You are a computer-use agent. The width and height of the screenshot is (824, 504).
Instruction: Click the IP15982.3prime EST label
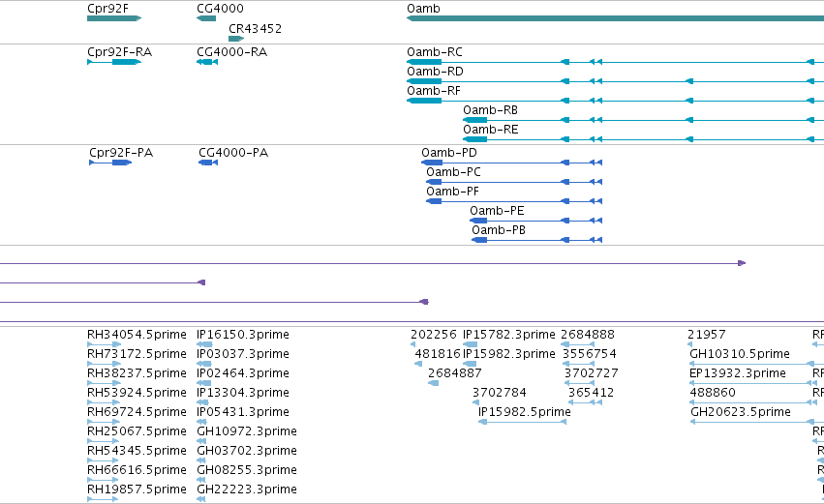(508, 354)
